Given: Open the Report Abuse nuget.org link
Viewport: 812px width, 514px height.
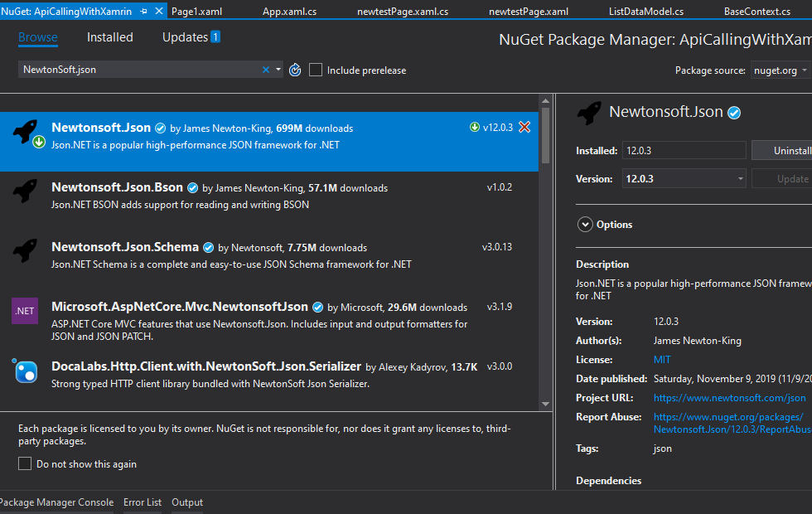Looking at the screenshot, I should pos(732,423).
